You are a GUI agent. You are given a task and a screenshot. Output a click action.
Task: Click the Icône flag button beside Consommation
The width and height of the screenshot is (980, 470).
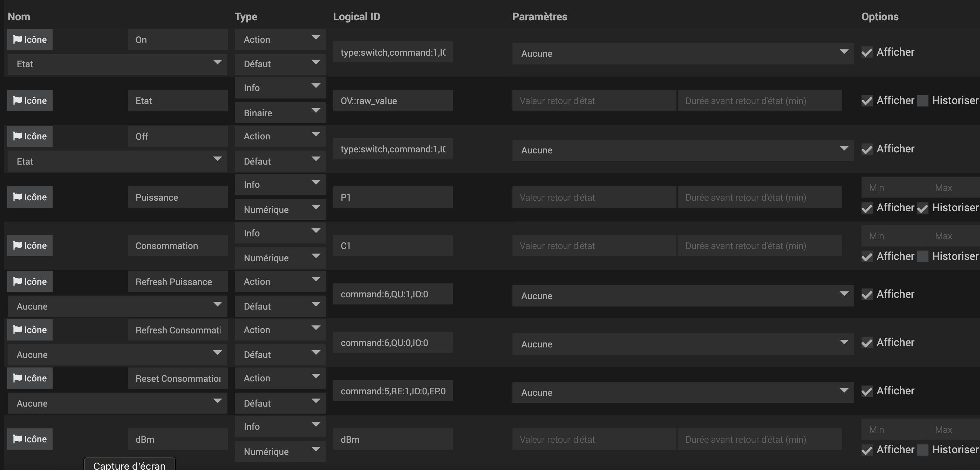(x=30, y=246)
